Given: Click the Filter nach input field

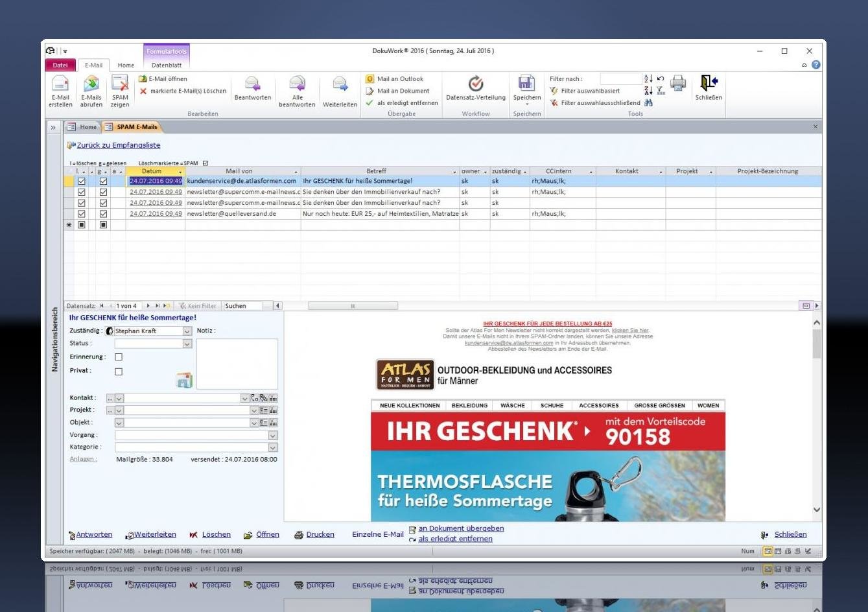Looking at the screenshot, I should [x=620, y=79].
